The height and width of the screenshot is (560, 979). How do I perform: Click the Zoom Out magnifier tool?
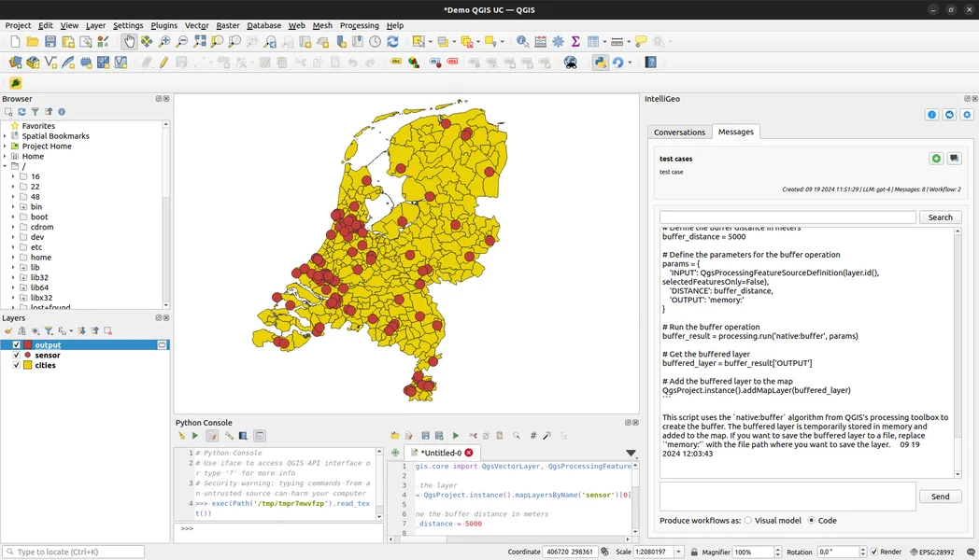point(181,42)
